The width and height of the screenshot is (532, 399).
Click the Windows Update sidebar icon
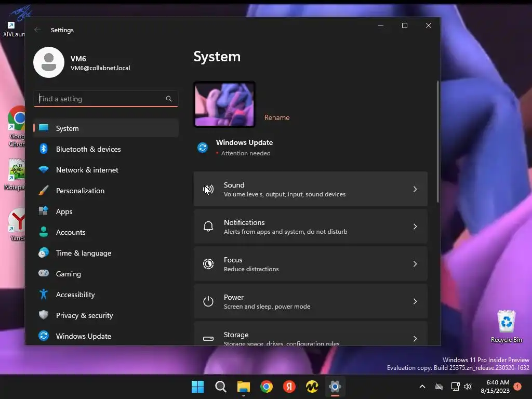pyautogui.click(x=44, y=336)
